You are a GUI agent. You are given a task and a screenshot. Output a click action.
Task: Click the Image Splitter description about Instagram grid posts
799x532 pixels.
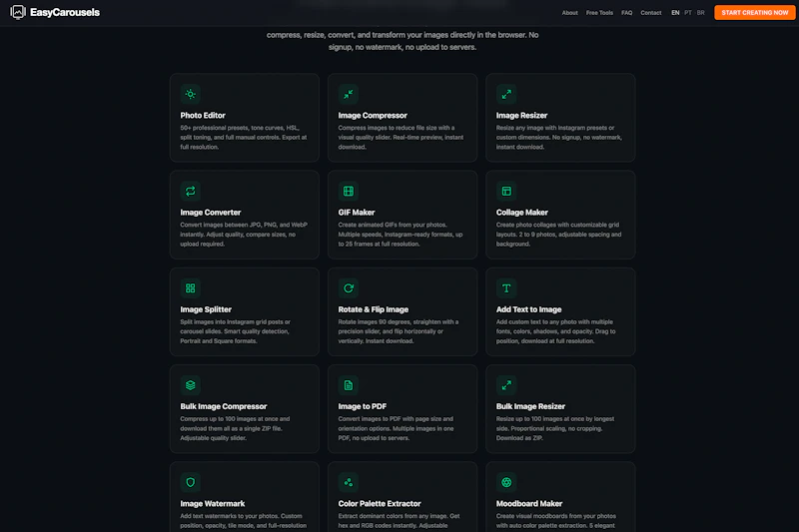236,331
